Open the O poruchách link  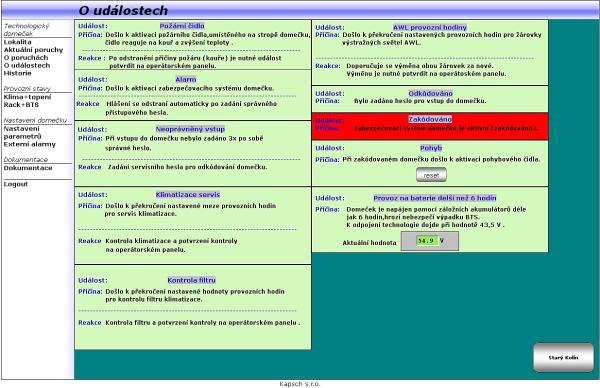pyautogui.click(x=26, y=58)
